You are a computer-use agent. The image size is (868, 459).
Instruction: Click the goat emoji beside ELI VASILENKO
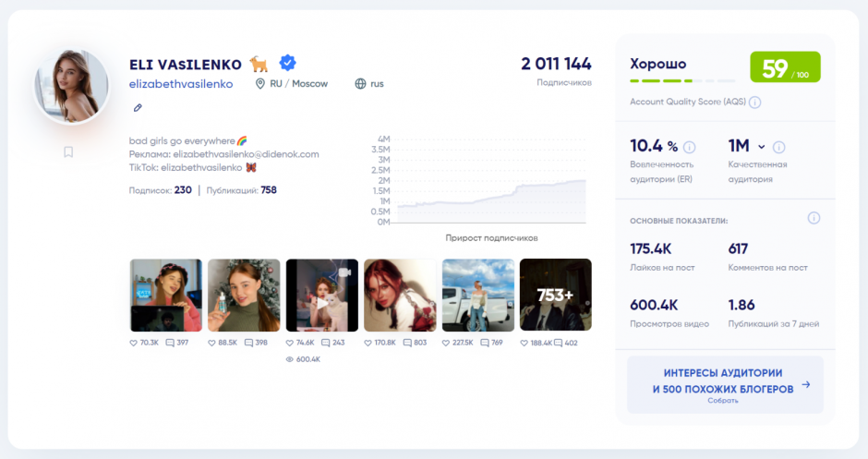[259, 65]
